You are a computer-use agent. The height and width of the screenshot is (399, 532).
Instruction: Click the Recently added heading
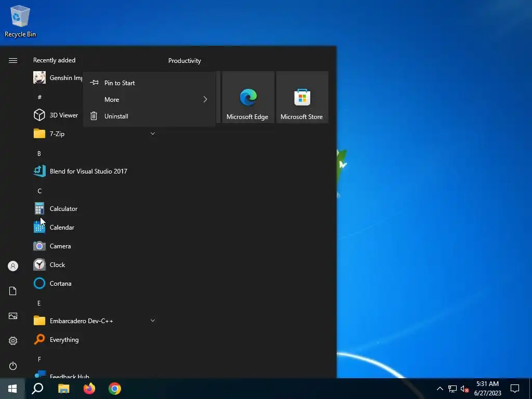pyautogui.click(x=54, y=60)
